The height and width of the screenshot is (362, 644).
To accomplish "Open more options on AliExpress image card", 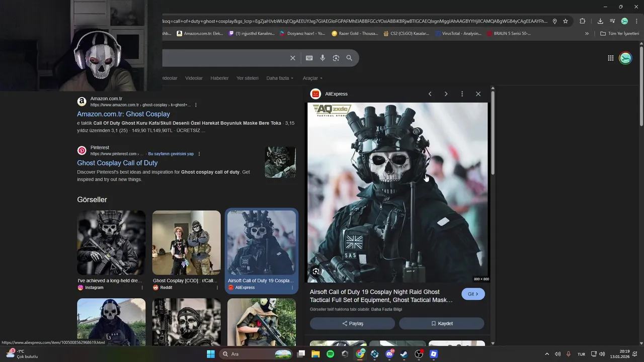I will click(x=292, y=288).
